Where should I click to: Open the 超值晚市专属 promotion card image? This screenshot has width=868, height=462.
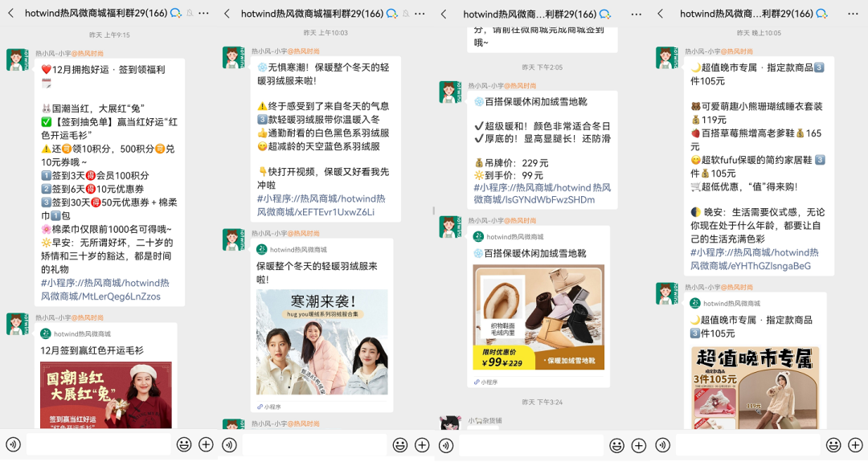[755, 387]
